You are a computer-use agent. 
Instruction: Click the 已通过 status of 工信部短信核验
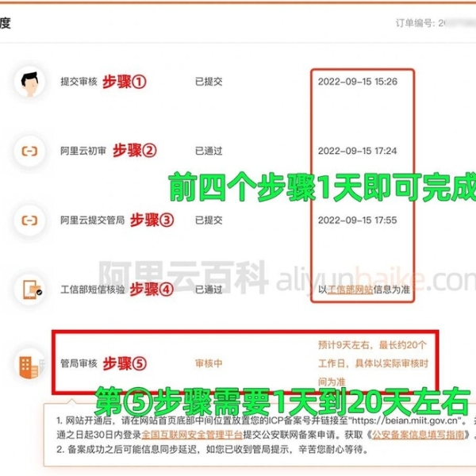(209, 290)
